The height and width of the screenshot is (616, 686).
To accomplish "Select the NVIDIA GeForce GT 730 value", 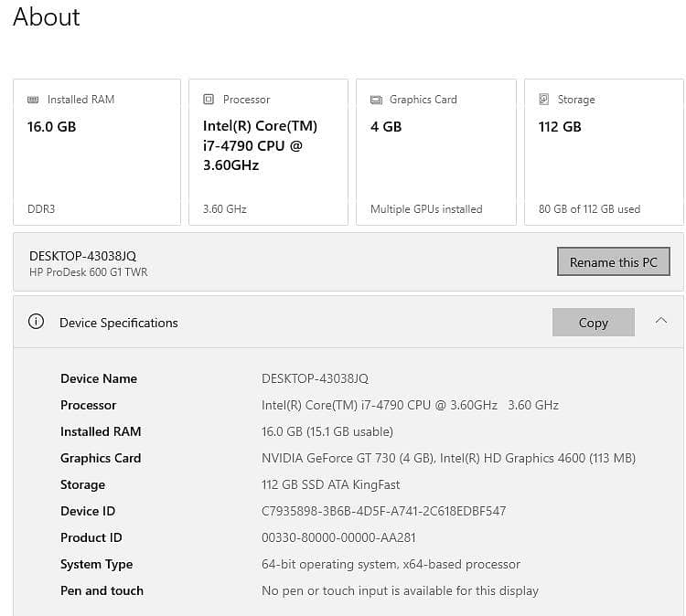I will (448, 458).
